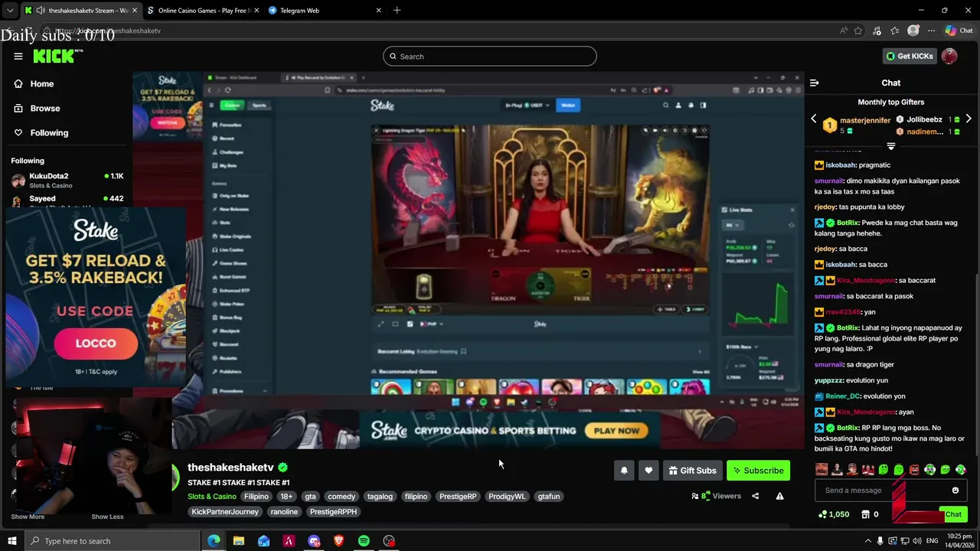
Task: Select the KickPartnerJourney tag
Action: pos(225,511)
